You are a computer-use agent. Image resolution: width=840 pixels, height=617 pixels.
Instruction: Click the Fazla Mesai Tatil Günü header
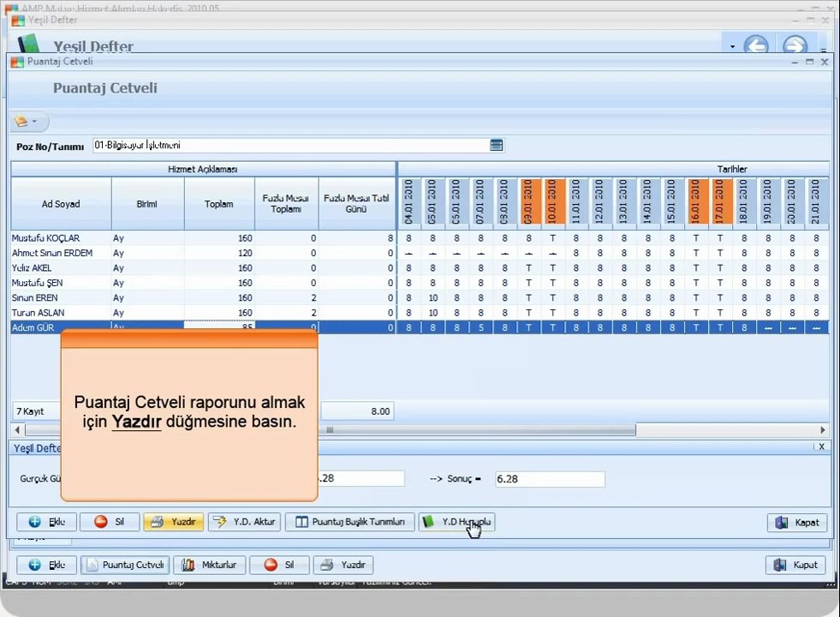[x=357, y=204]
